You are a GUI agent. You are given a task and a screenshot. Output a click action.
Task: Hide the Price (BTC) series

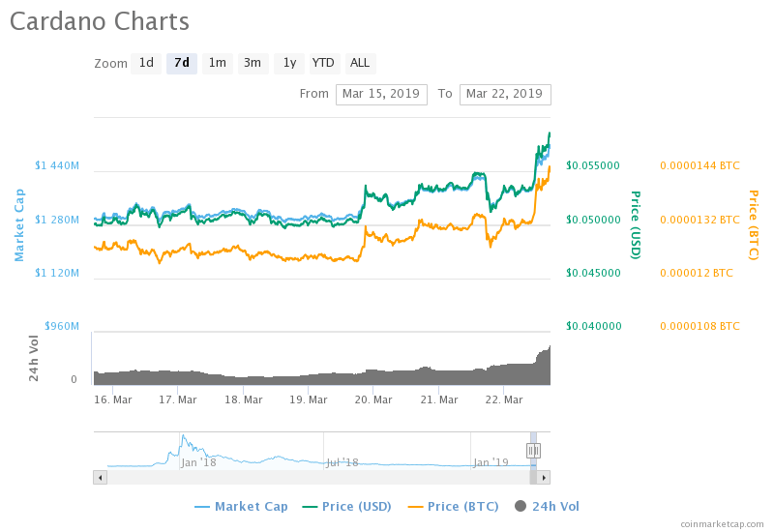453,506
